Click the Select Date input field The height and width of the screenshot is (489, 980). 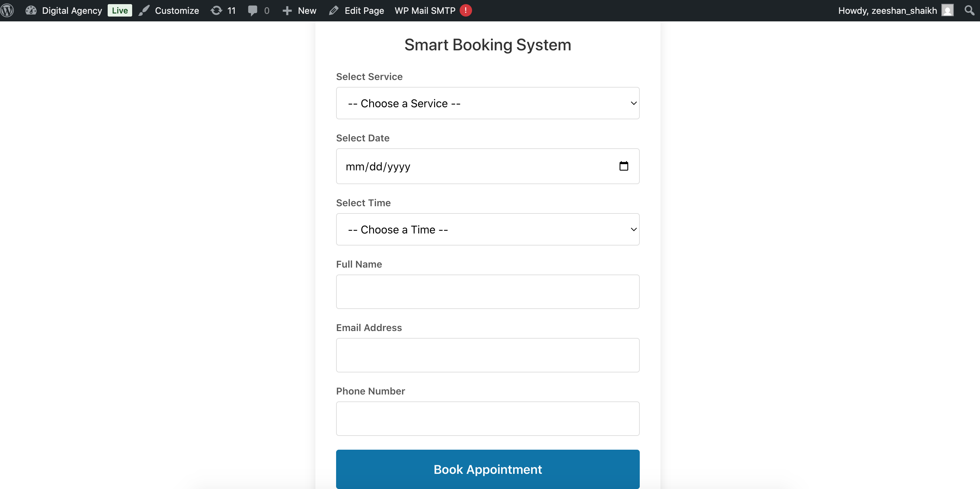(488, 166)
